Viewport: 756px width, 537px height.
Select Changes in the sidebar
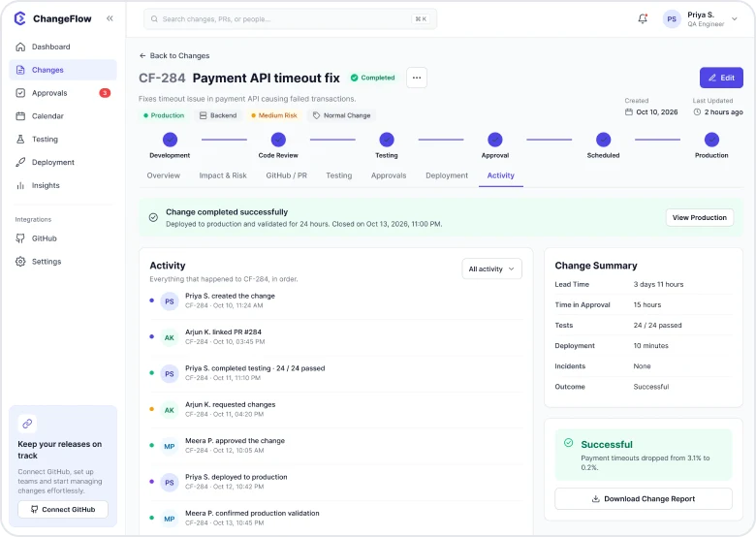pyautogui.click(x=63, y=70)
